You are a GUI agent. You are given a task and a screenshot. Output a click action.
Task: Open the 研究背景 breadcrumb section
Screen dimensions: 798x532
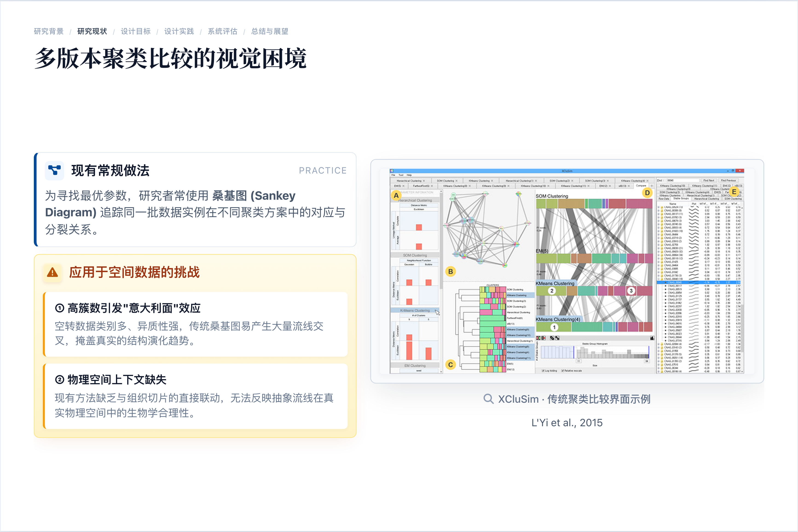click(x=49, y=31)
